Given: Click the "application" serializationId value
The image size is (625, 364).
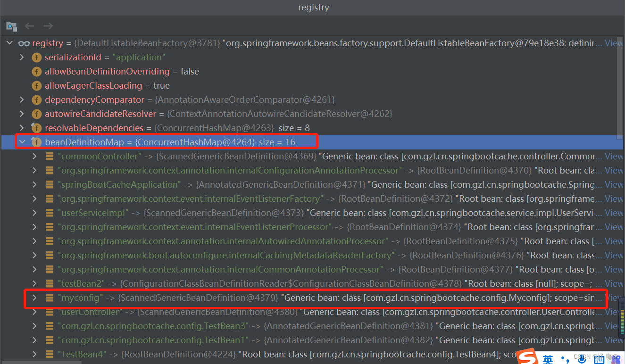Looking at the screenshot, I should pos(140,58).
